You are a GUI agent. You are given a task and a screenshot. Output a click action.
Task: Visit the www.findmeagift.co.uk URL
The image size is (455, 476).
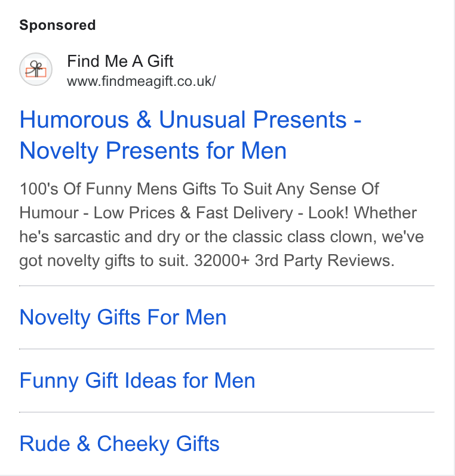tap(142, 81)
